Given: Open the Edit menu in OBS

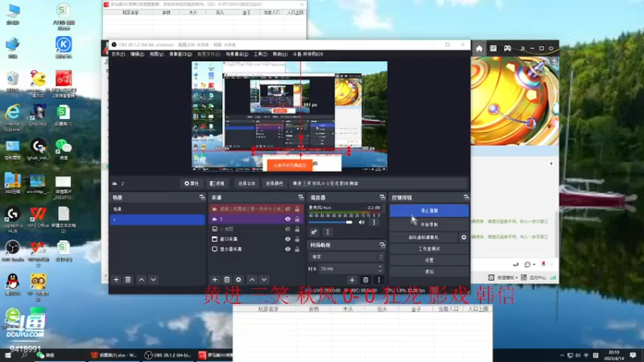Looking at the screenshot, I should pyautogui.click(x=137, y=54).
